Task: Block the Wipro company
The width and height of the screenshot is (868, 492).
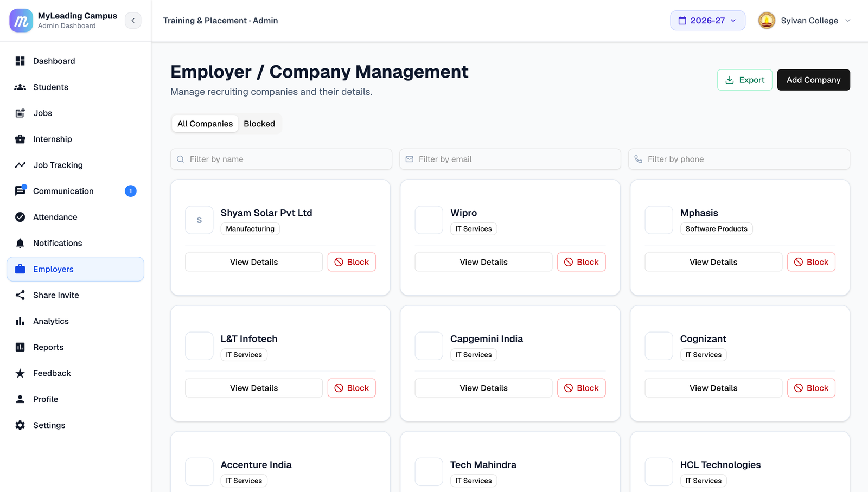Action: coord(582,262)
